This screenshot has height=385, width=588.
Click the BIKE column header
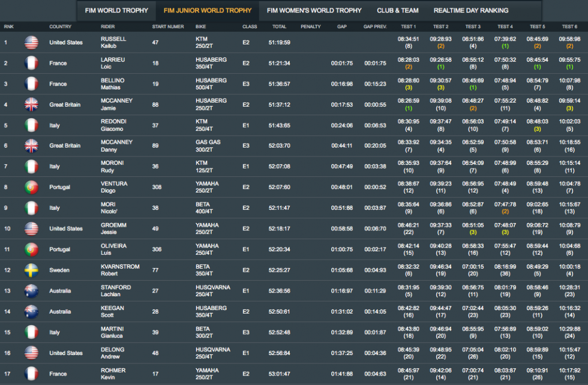pos(200,26)
